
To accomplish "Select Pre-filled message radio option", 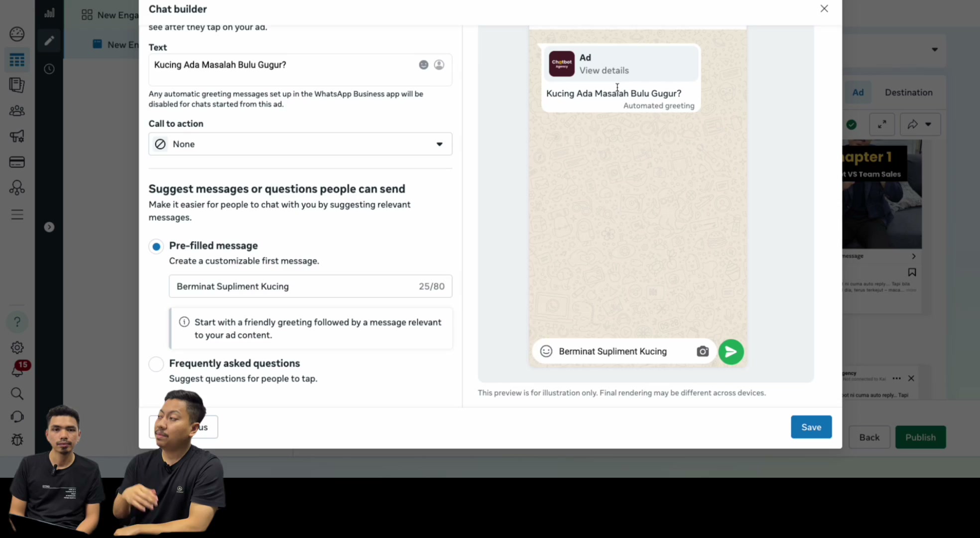I will [x=156, y=246].
